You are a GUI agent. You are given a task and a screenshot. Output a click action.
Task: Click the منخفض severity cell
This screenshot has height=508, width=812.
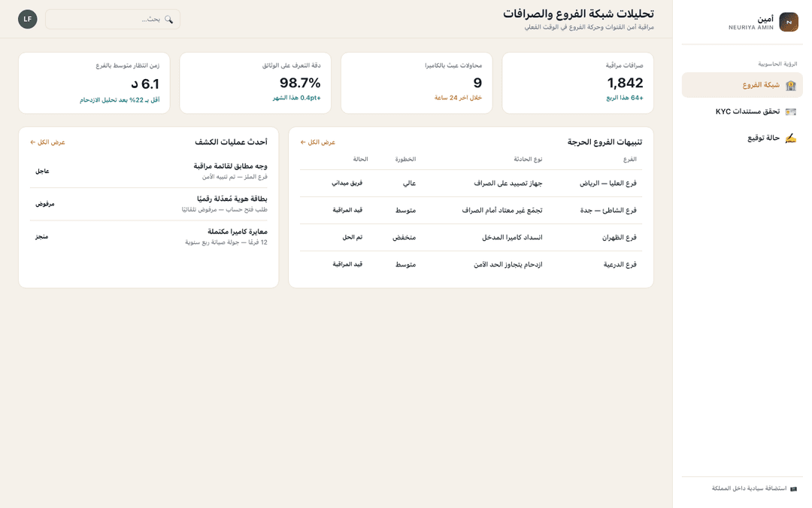(x=404, y=237)
